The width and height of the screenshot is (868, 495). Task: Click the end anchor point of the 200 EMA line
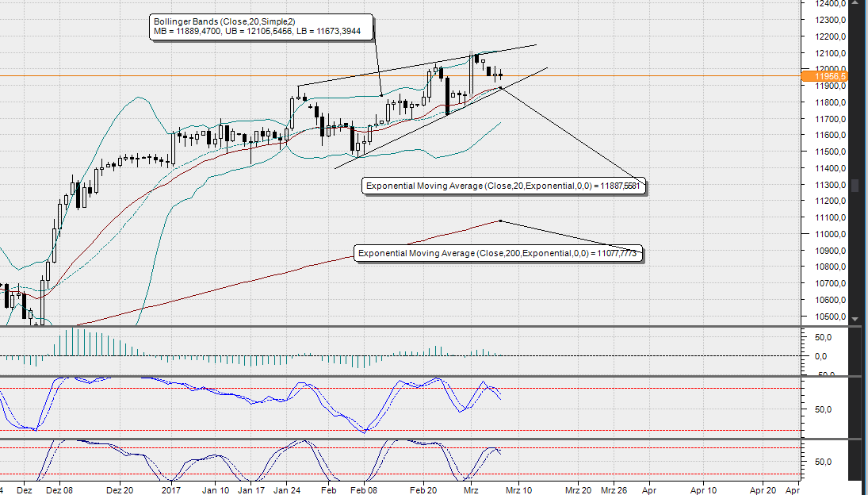point(500,221)
